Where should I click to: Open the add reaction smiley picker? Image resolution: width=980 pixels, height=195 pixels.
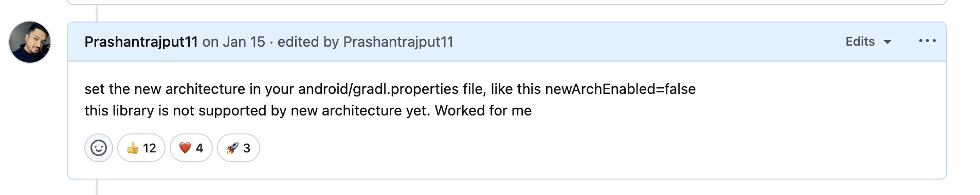coord(98,148)
